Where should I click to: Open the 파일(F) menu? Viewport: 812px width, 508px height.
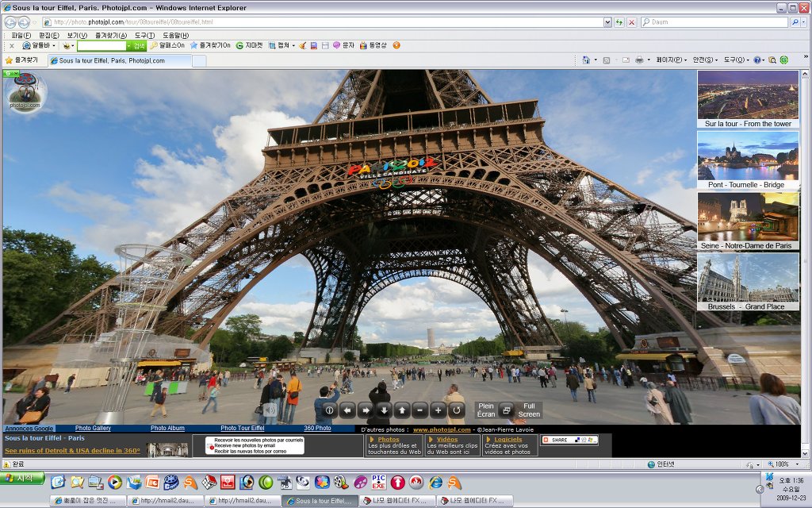(x=21, y=35)
